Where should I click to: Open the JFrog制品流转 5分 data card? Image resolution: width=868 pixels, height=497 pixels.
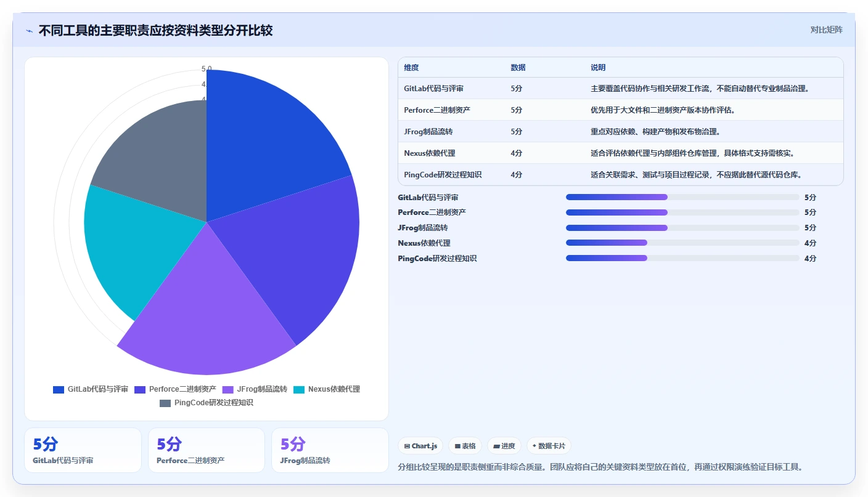point(330,450)
